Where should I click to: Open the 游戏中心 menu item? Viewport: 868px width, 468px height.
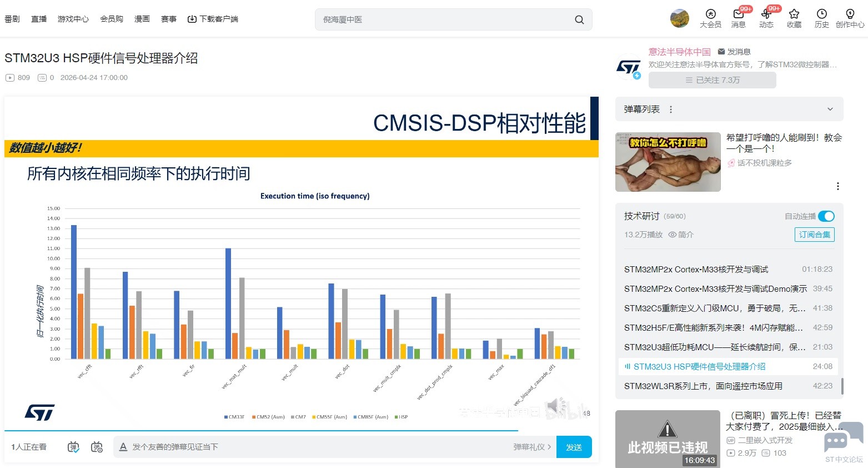(73, 19)
